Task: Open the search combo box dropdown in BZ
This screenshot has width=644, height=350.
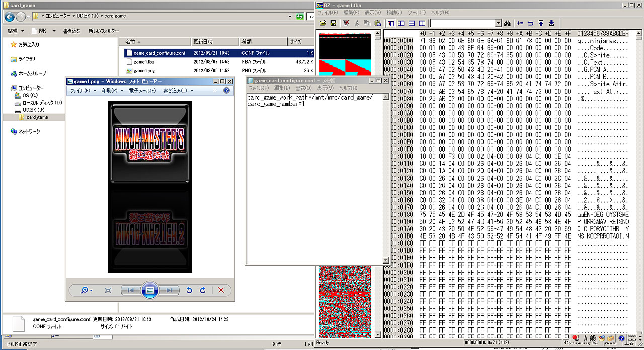Action: 498,23
